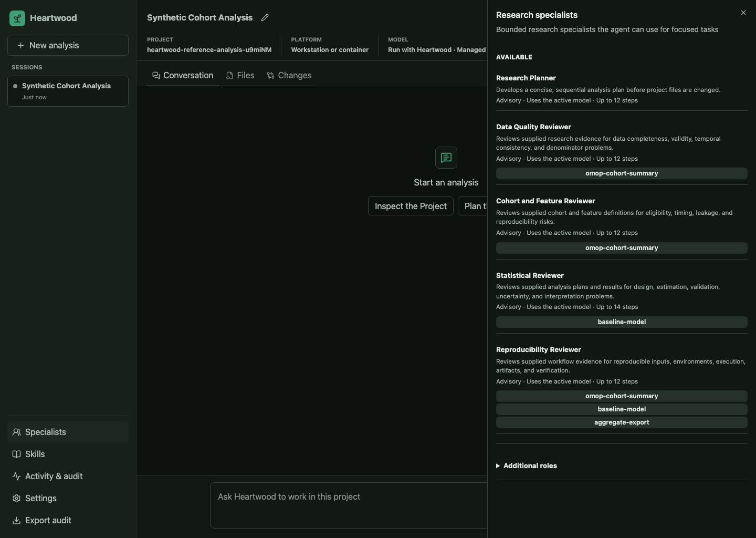Click the aggregate-export chip under Reproducibility Reviewer
756x538 pixels.
pyautogui.click(x=622, y=422)
